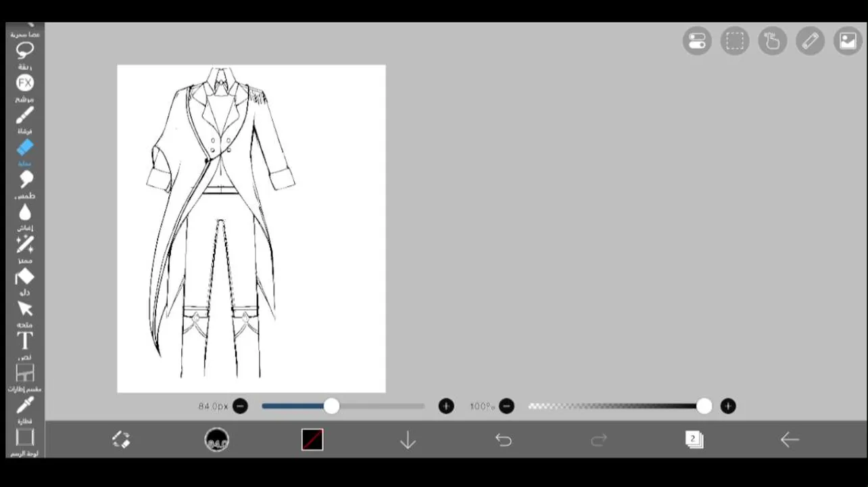Image resolution: width=868 pixels, height=487 pixels.
Task: Hide toolbar with the down arrow
Action: point(408,440)
